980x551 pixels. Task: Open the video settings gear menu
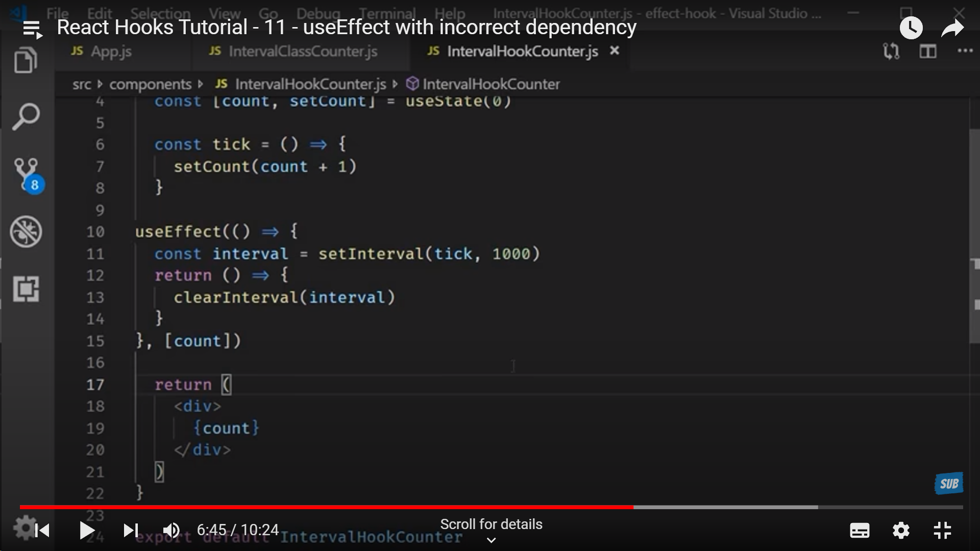901,531
